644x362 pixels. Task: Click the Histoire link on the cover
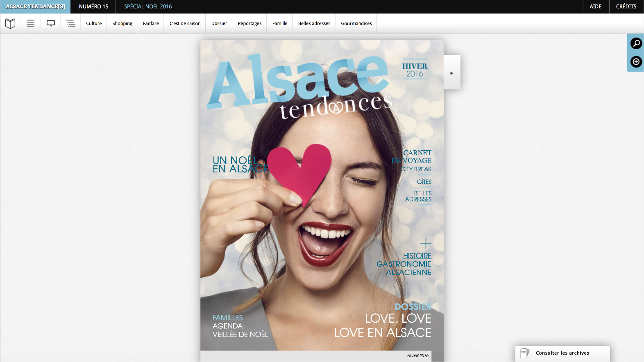tap(417, 256)
